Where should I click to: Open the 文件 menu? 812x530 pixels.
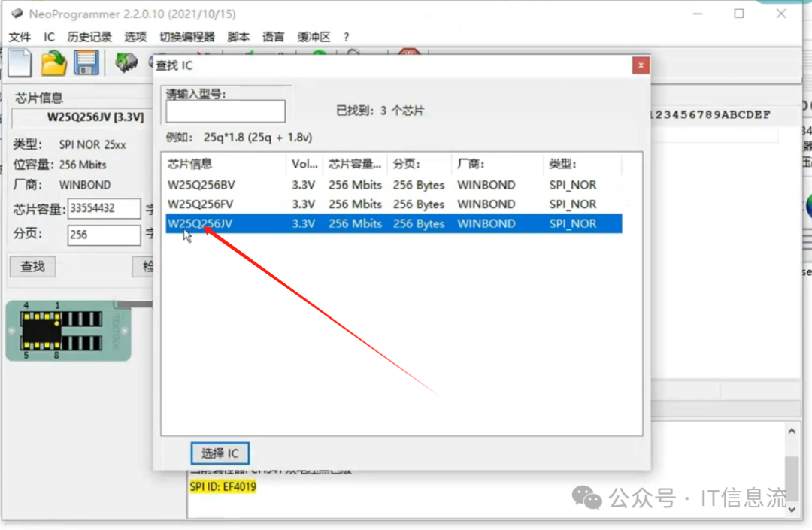click(x=20, y=37)
